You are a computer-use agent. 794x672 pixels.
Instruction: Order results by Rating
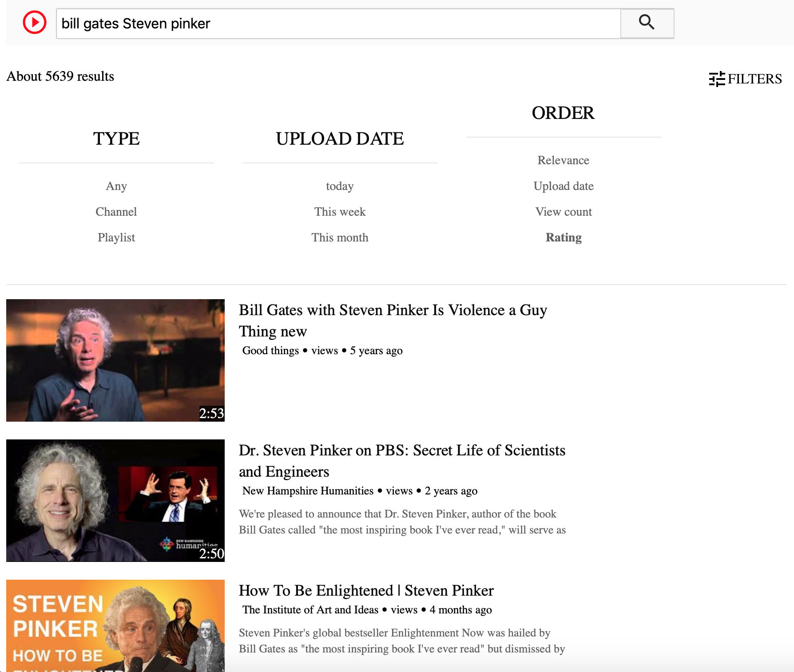(564, 237)
